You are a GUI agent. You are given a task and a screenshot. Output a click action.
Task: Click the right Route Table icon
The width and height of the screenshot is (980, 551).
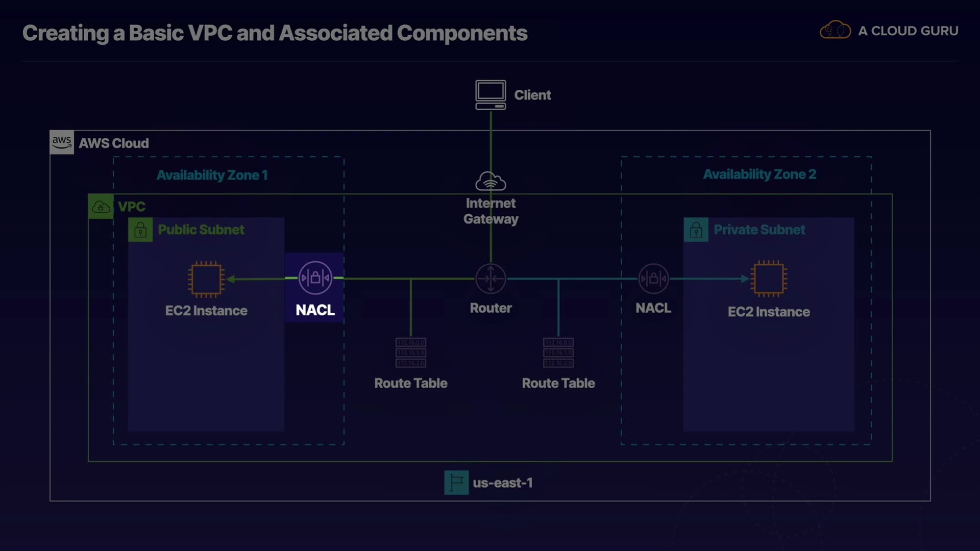click(558, 353)
